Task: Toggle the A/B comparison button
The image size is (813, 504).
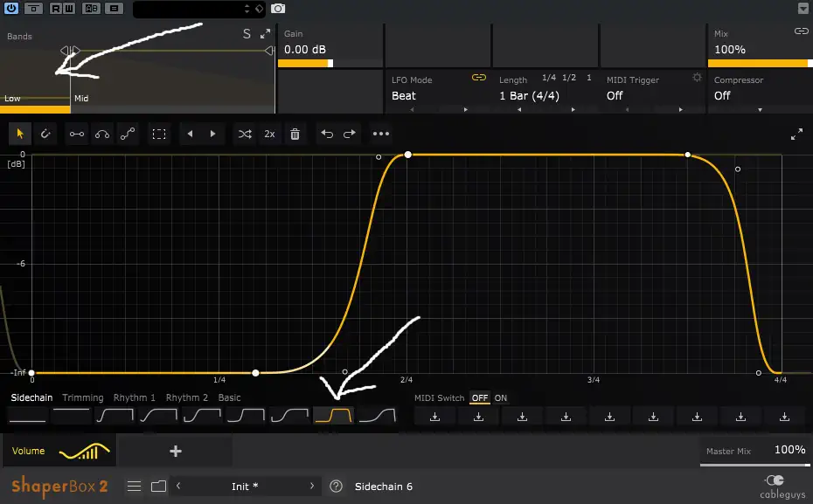Action: 92,8
